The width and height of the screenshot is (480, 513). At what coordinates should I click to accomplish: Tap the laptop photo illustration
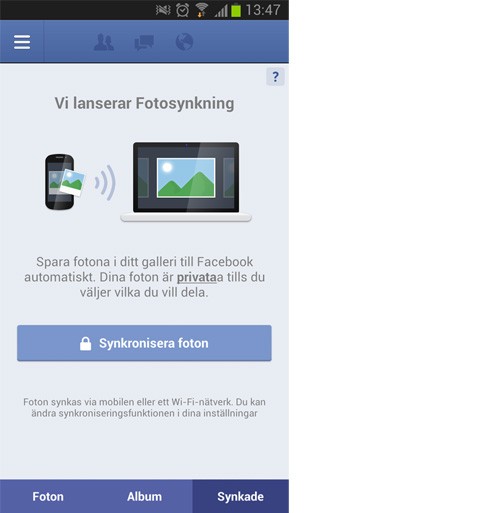pyautogui.click(x=186, y=182)
